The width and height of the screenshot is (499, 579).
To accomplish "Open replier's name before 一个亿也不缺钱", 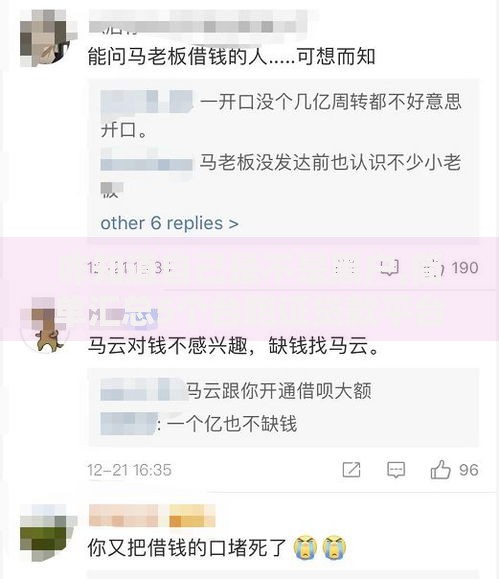I will pos(129,424).
